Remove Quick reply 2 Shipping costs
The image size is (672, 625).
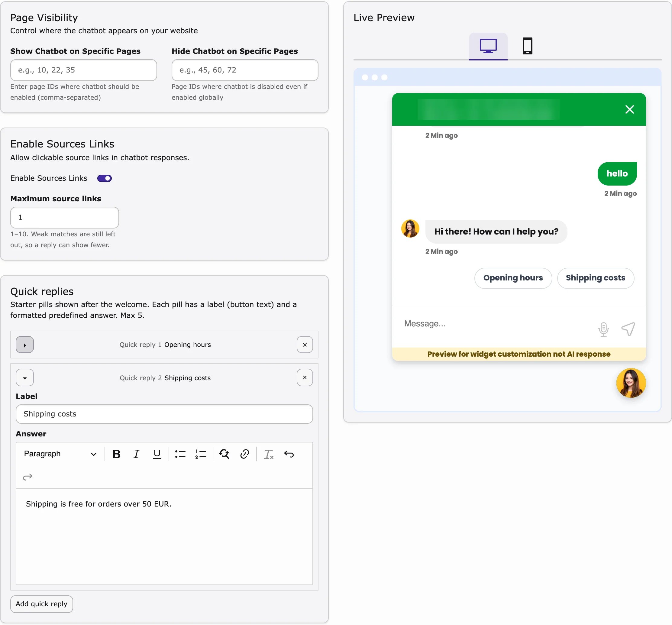coord(305,377)
